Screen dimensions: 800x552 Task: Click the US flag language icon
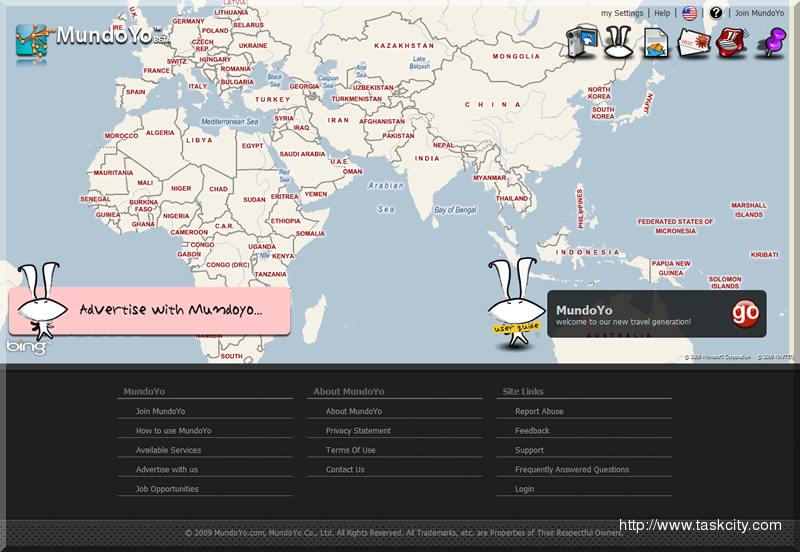coord(690,13)
